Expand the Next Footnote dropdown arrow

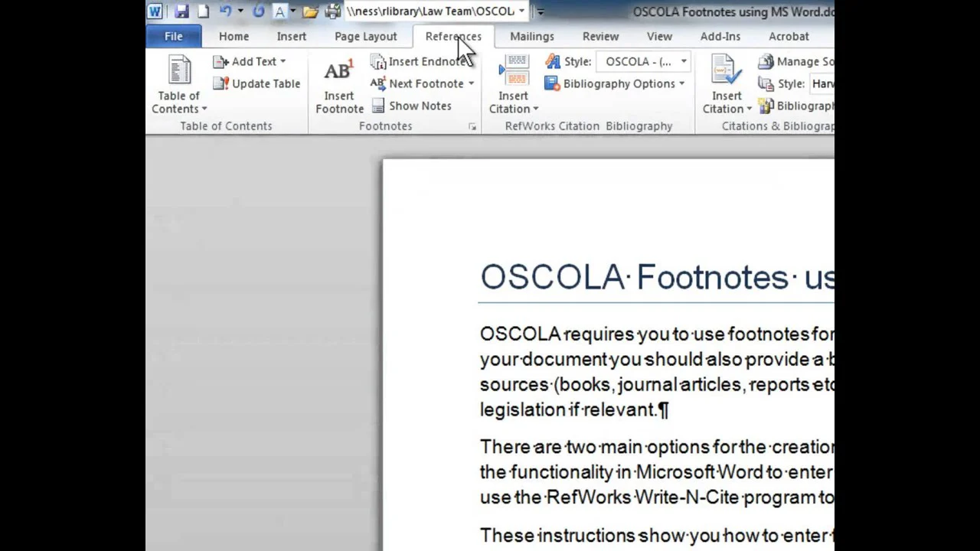click(470, 83)
